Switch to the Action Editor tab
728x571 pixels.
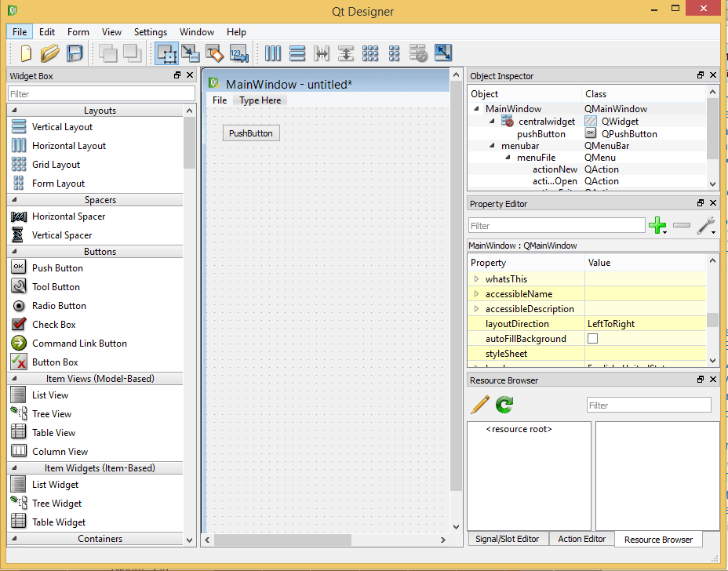581,539
